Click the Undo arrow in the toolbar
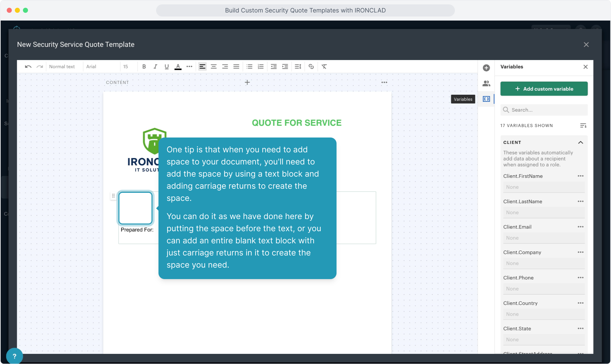The width and height of the screenshot is (611, 364). point(28,67)
